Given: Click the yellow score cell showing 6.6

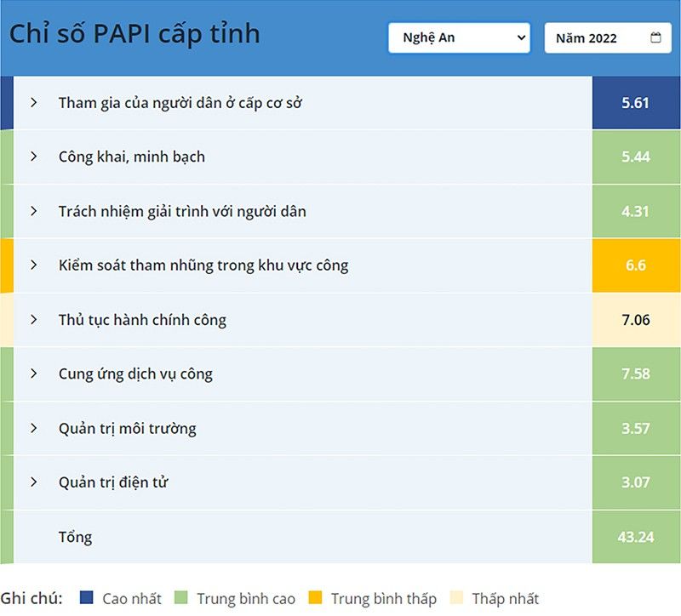Looking at the screenshot, I should point(635,265).
